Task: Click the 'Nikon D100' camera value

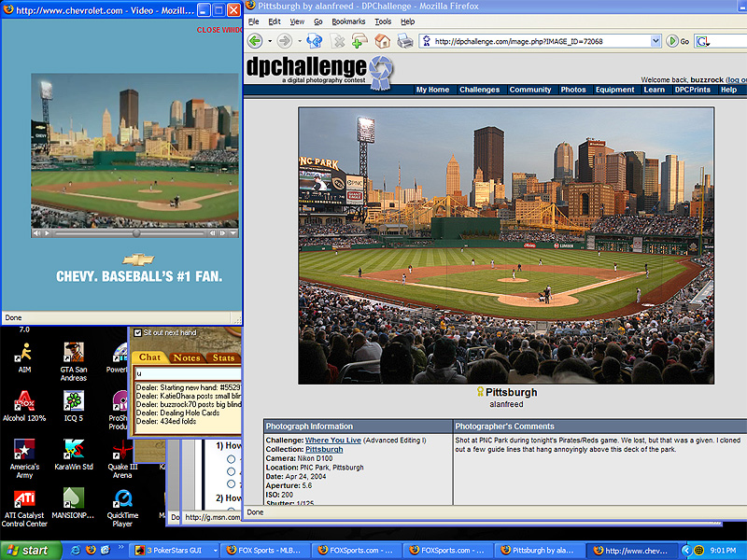Action: tap(315, 458)
